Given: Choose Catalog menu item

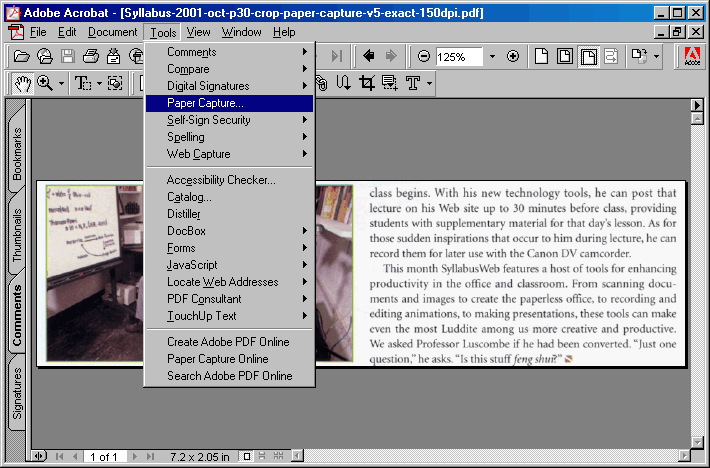Looking at the screenshot, I should [229, 197].
